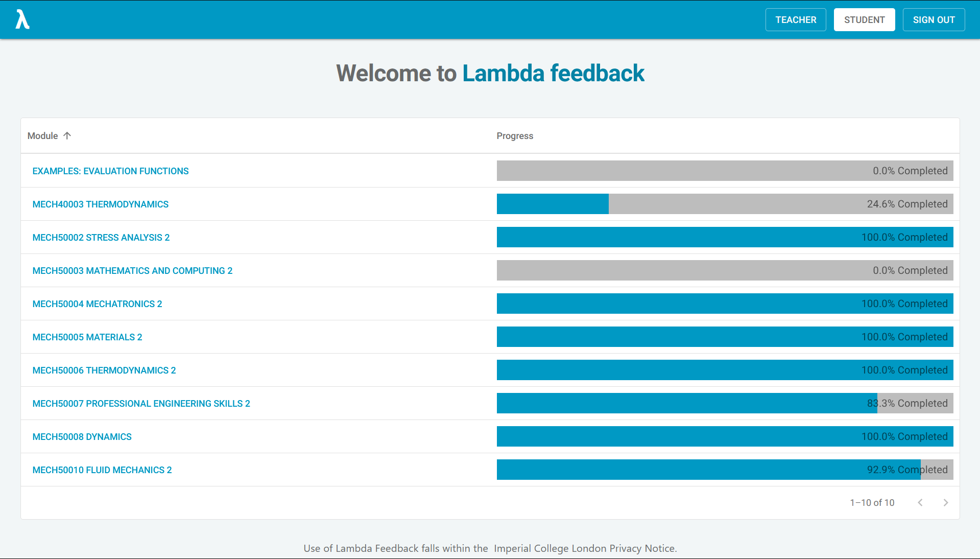This screenshot has height=559, width=980.
Task: Open MECH50010 FLUID MECHANICS 2
Action: [102, 470]
